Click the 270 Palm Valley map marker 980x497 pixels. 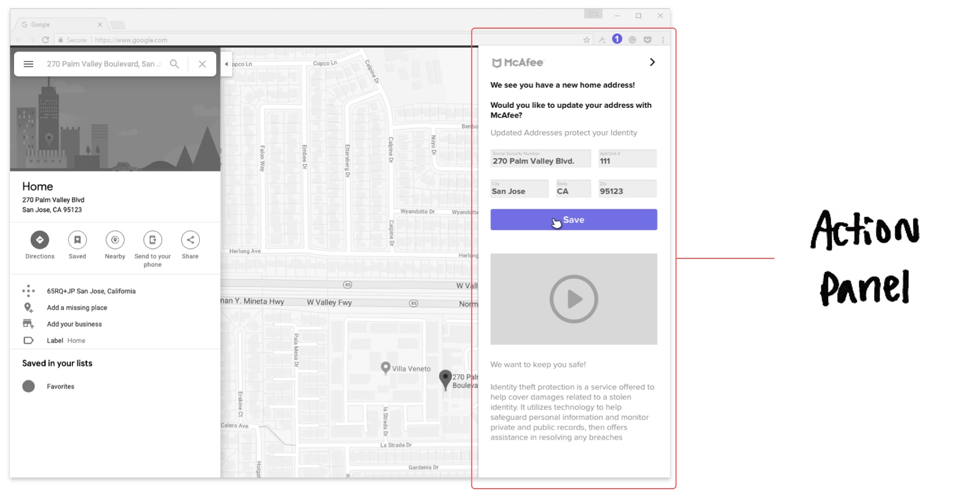point(445,380)
